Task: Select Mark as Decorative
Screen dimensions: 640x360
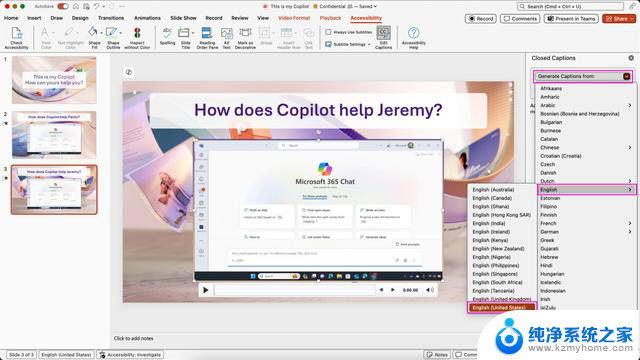Action: coord(245,38)
